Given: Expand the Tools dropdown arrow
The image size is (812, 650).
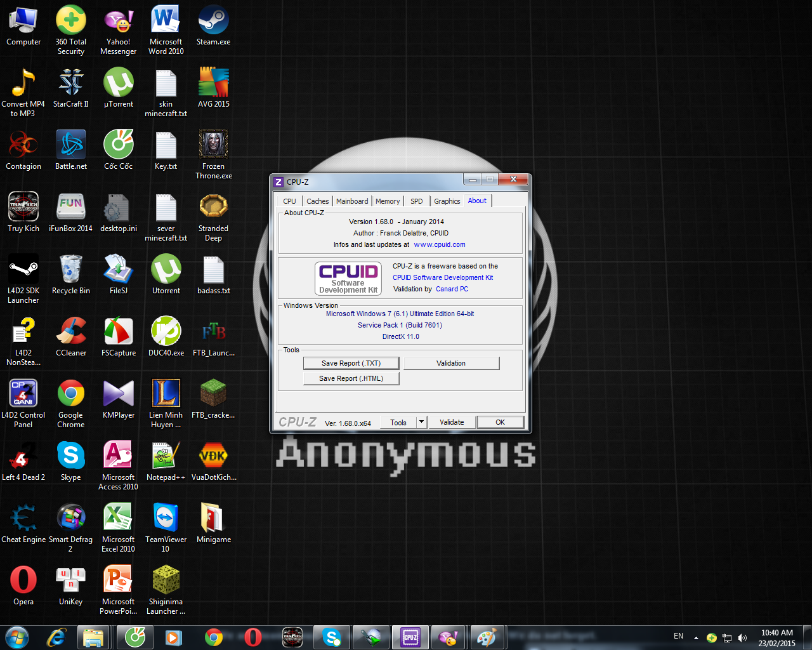Looking at the screenshot, I should tap(421, 422).
